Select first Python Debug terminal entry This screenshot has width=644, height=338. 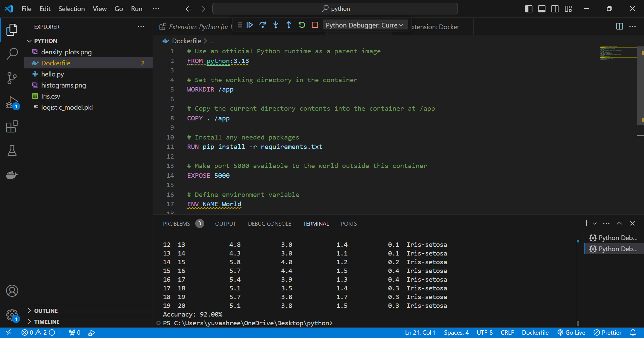[x=614, y=238]
